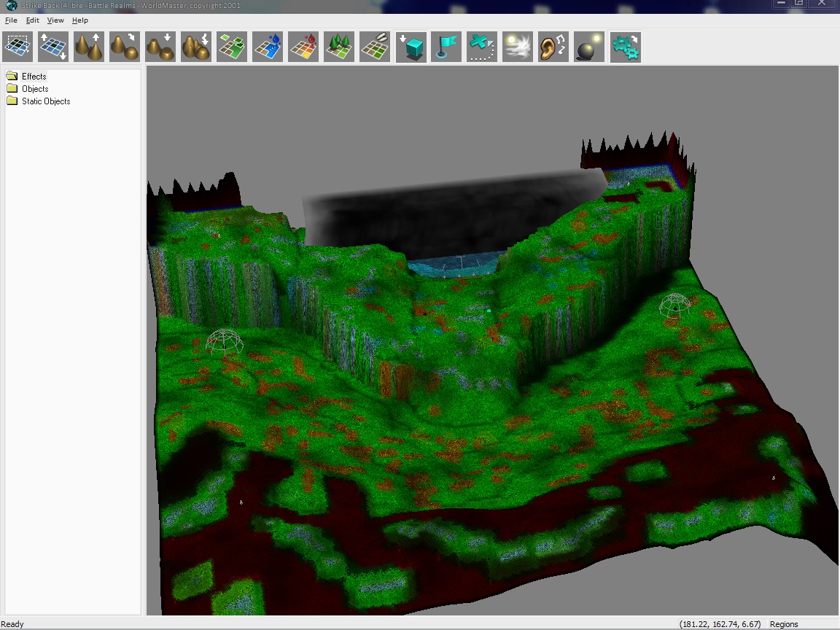
Task: Click the Static Objects folder icon
Action: tap(12, 101)
